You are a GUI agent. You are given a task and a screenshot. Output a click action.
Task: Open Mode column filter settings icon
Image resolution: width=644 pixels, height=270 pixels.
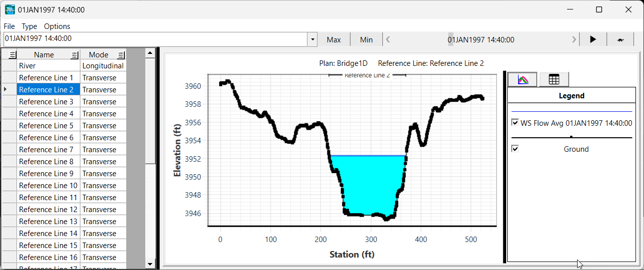pos(121,55)
